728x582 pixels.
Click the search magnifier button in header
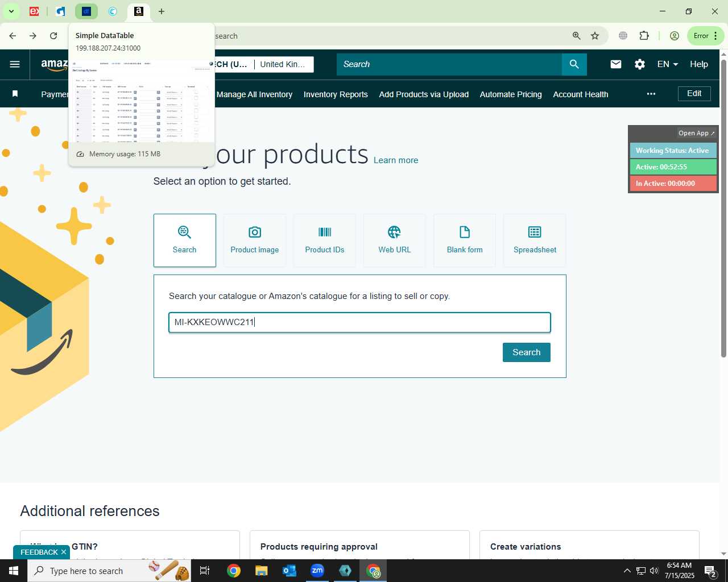coord(574,64)
